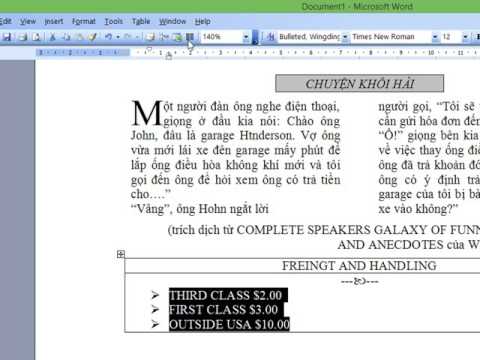This screenshot has width=480, height=360.
Task: Click the text "Vâng", ông Hohn ngắt lời
Action: (x=200, y=209)
